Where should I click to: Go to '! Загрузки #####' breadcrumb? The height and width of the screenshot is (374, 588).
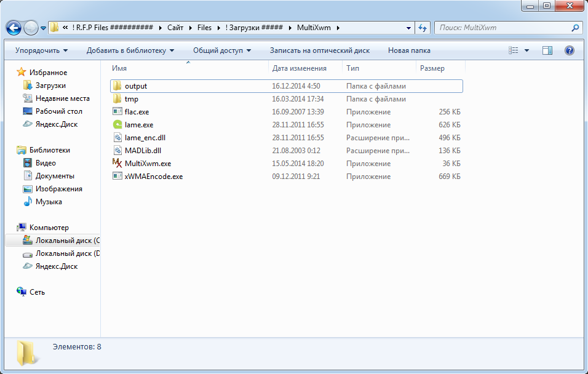pyautogui.click(x=254, y=28)
